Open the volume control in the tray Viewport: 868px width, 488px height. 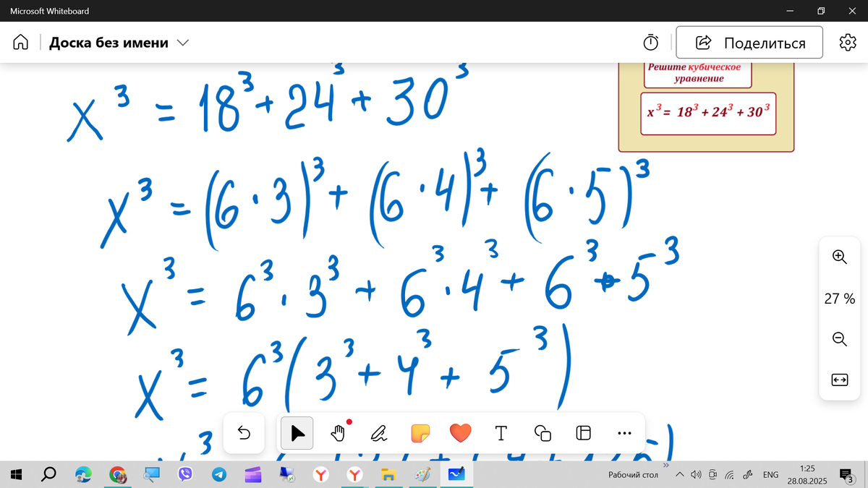(696, 475)
